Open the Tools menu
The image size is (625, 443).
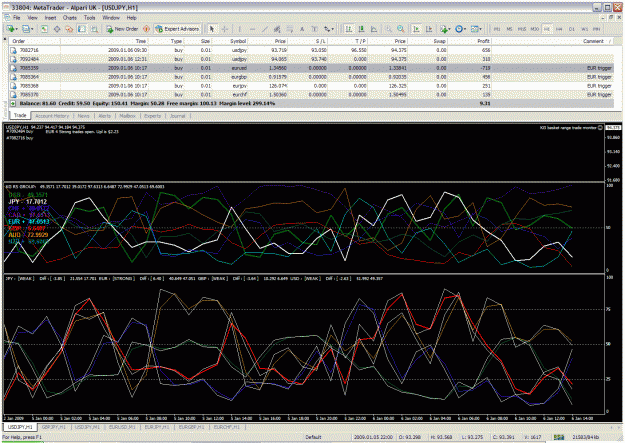pyautogui.click(x=89, y=18)
